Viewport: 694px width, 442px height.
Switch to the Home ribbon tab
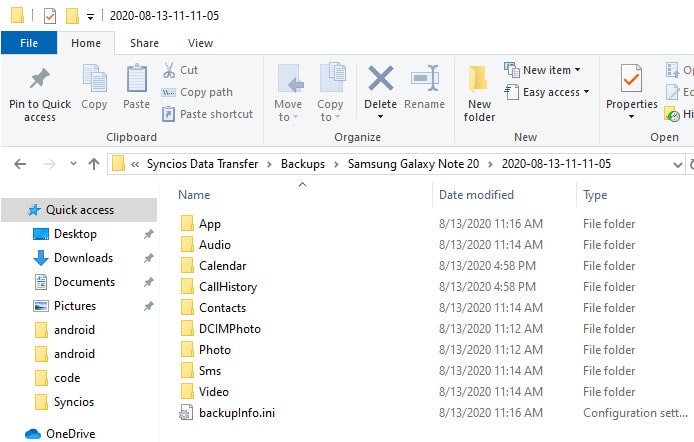click(x=86, y=43)
